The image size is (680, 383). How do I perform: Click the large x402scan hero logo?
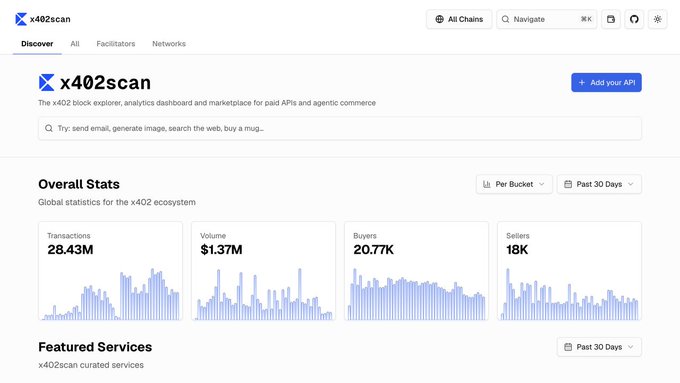point(46,82)
